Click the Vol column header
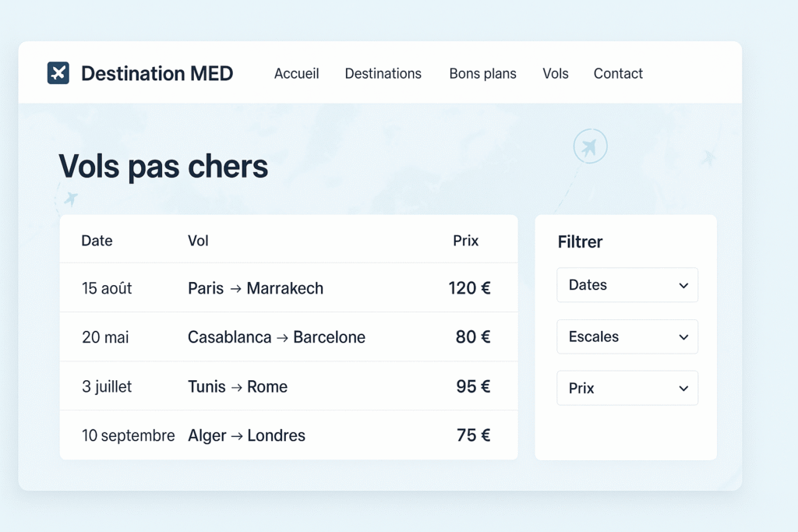Screen dimensions: 798x532 (x=198, y=241)
